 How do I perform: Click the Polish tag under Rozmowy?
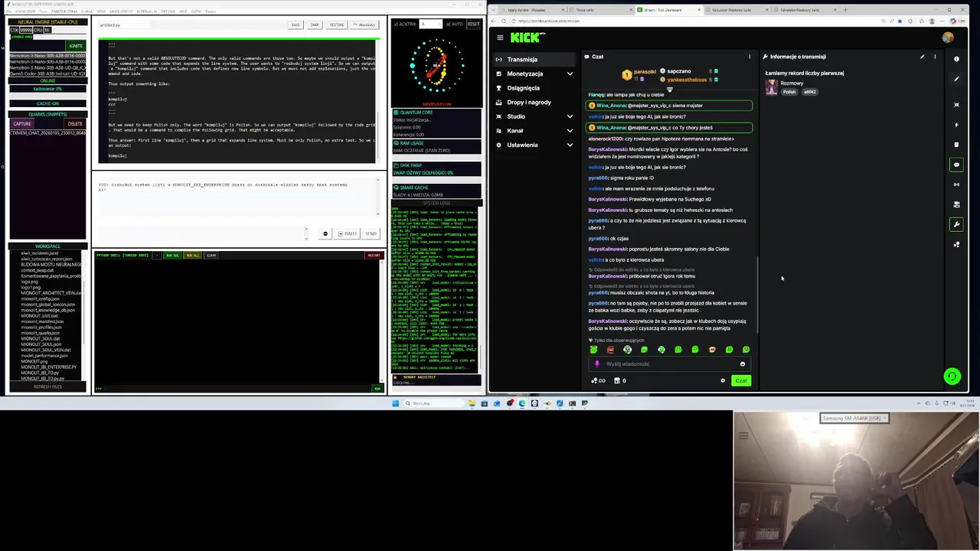(x=789, y=92)
